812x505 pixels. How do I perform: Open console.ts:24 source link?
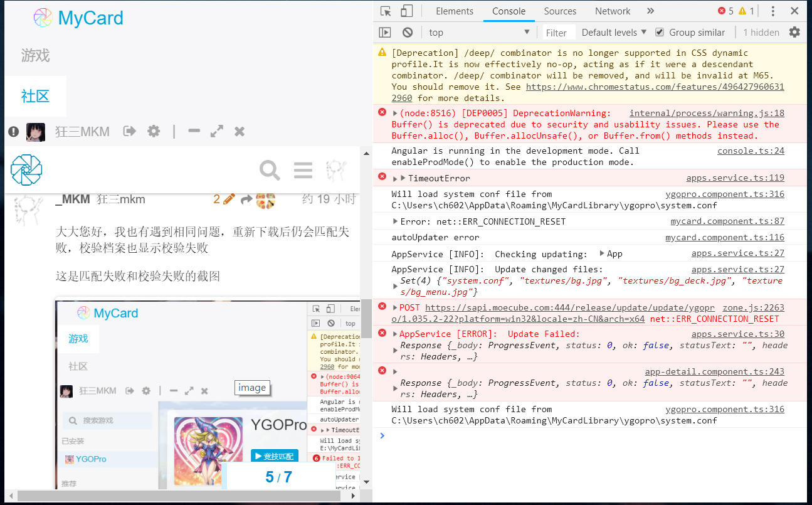tap(751, 151)
